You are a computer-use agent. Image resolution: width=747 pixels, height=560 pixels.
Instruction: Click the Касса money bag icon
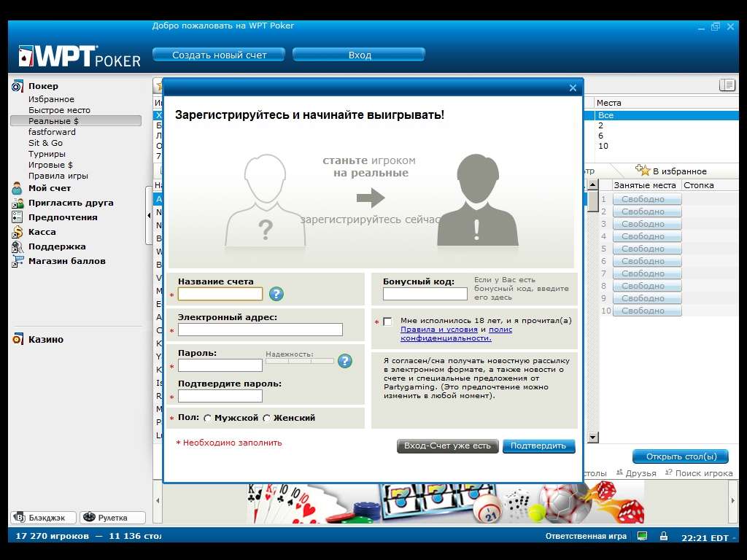(18, 232)
